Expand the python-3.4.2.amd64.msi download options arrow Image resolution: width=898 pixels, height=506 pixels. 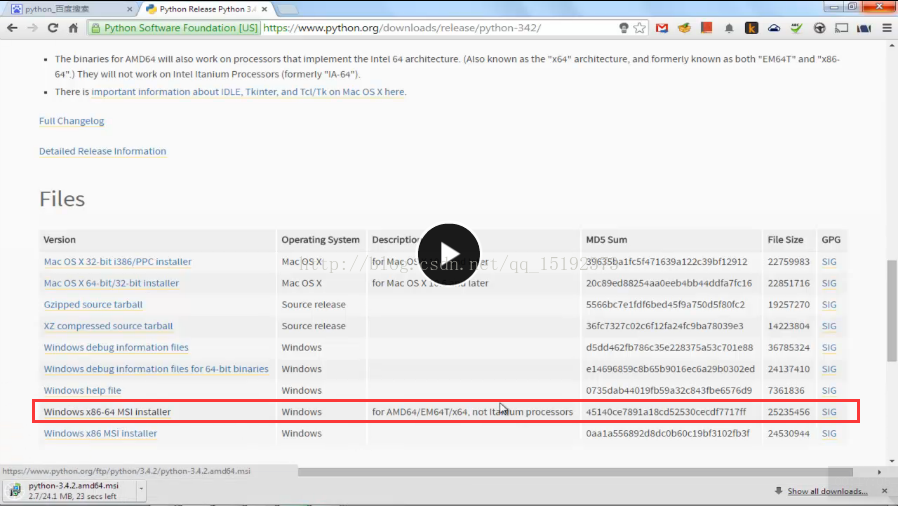click(x=140, y=490)
